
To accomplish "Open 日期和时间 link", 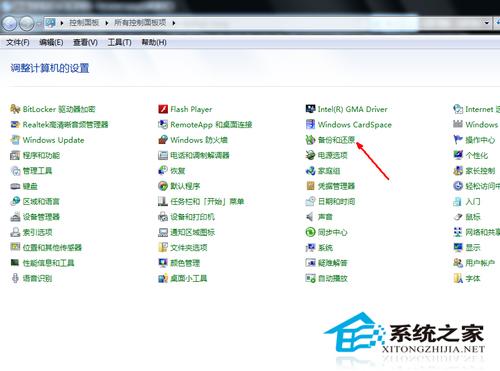I will (x=336, y=201).
